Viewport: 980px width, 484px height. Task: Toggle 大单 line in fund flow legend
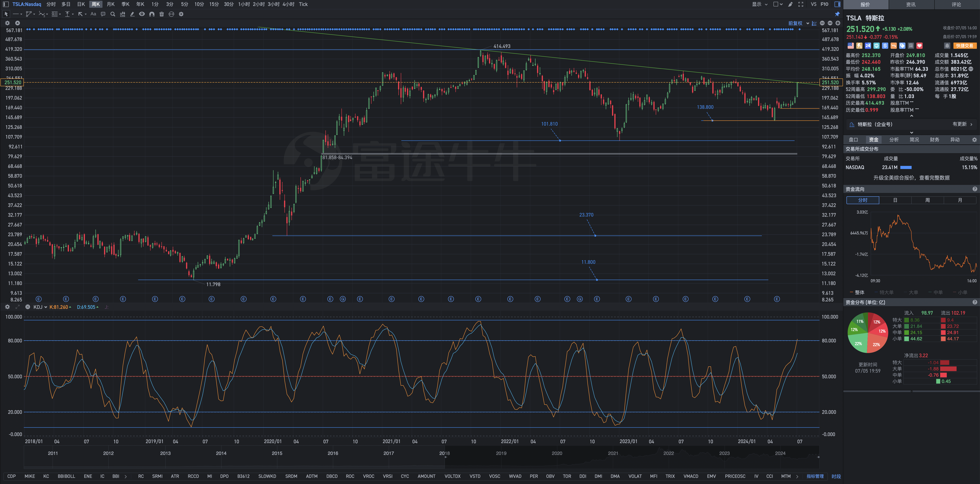coord(911,292)
